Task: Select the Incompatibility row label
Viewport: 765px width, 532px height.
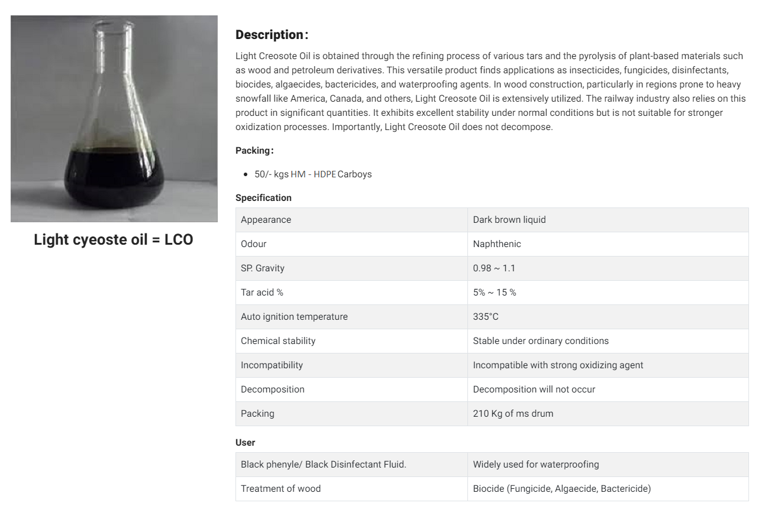Action: pos(351,365)
